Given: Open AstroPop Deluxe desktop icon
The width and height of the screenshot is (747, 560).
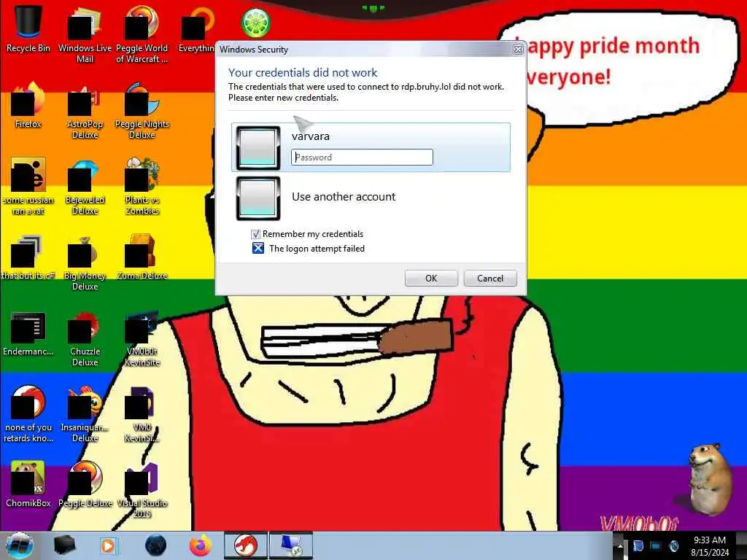Looking at the screenshot, I should [85, 111].
